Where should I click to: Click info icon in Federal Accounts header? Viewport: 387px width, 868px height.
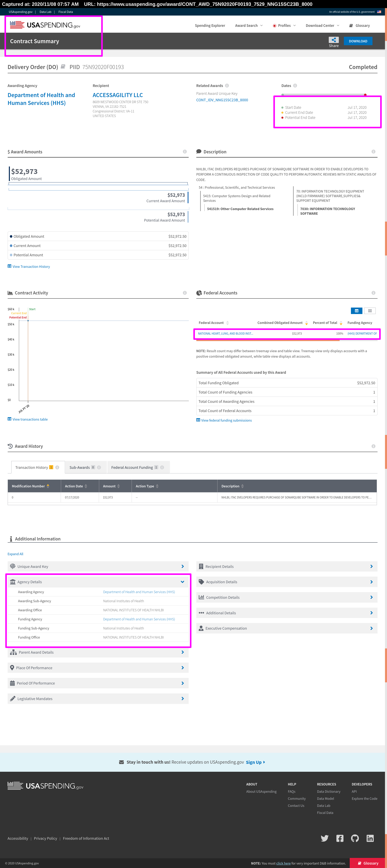pyautogui.click(x=373, y=293)
